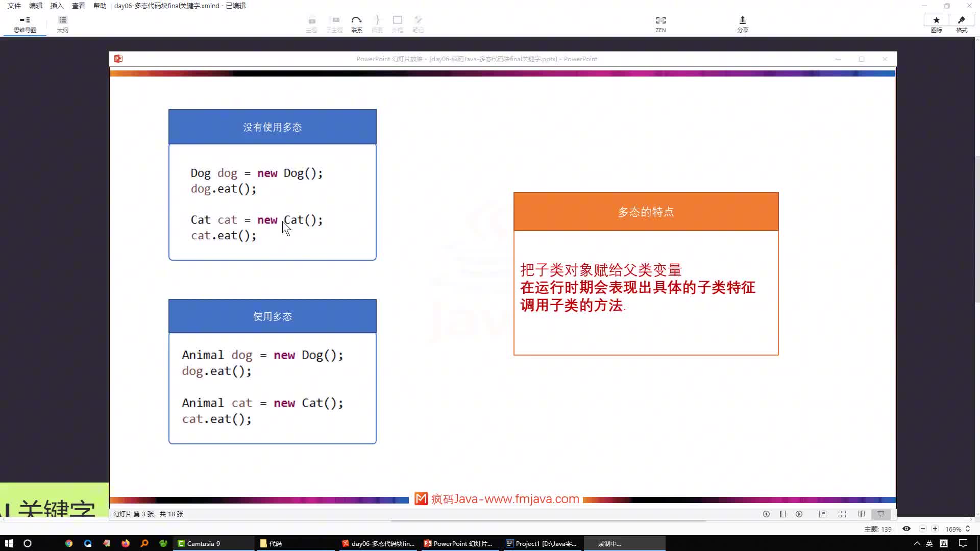Toggle the eye visibility icon in XMind status bar

pyautogui.click(x=906, y=529)
